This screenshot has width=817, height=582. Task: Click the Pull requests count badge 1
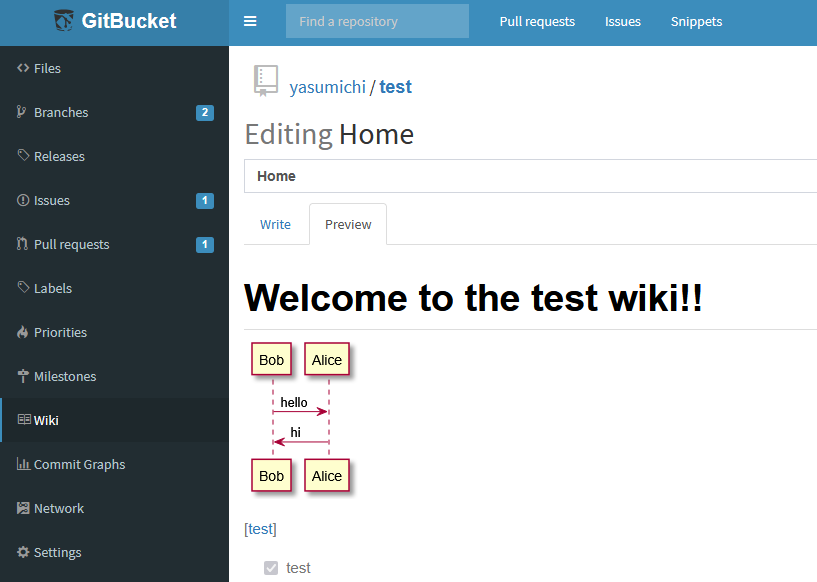point(205,244)
